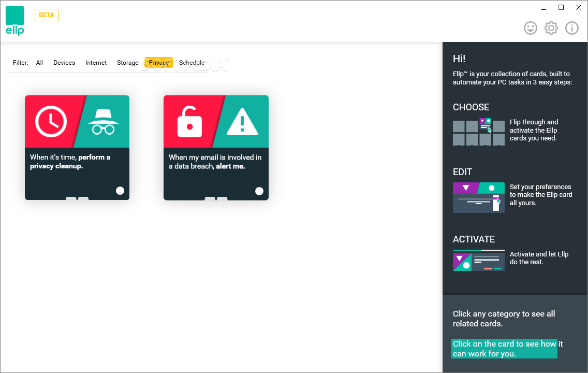Filter cards by Internet
The image size is (588, 373).
click(96, 63)
